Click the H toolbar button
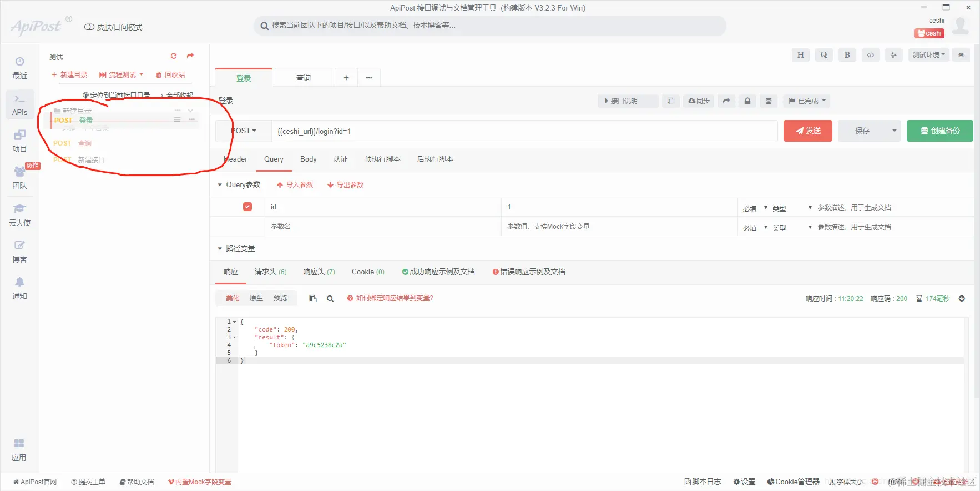The height and width of the screenshot is (491, 980). (x=800, y=55)
